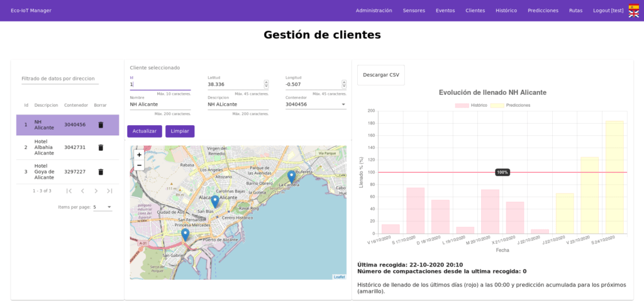Increment the Longitud value
This screenshot has height=303, width=644.
[x=344, y=82]
